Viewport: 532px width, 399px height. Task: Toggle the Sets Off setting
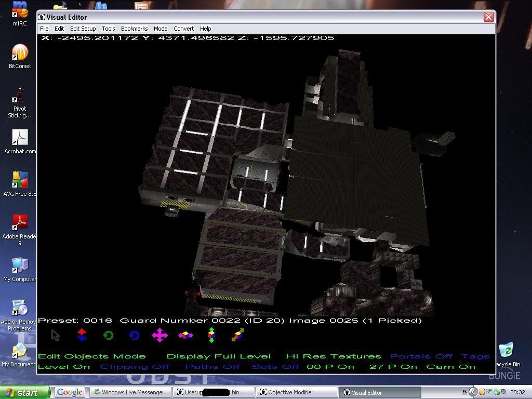click(x=275, y=367)
